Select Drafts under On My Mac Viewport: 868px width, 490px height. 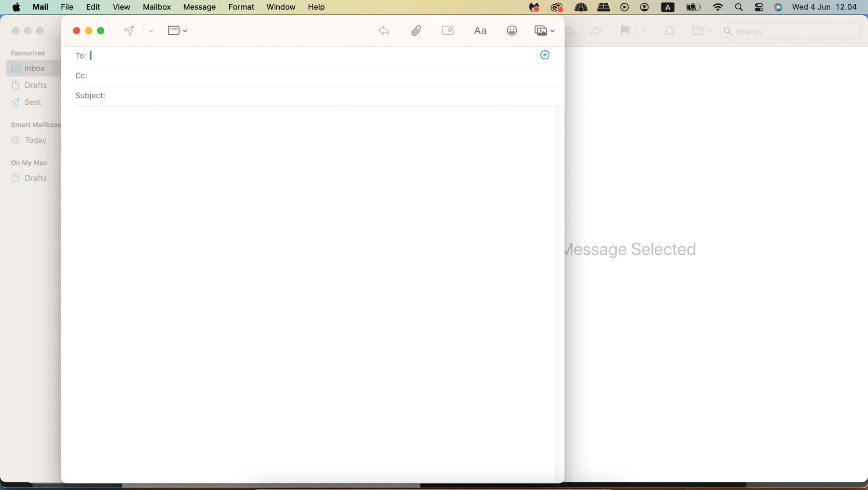[36, 178]
